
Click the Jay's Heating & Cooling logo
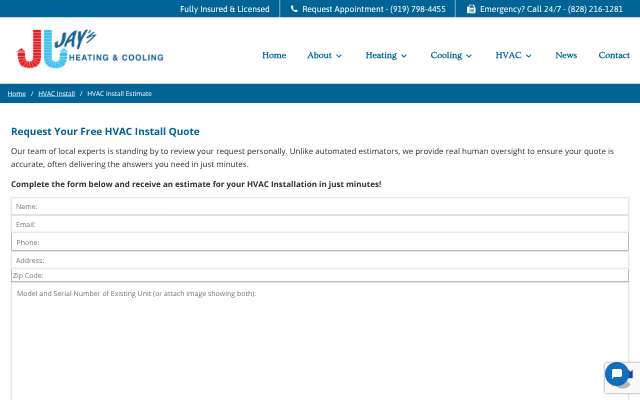pyautogui.click(x=90, y=49)
